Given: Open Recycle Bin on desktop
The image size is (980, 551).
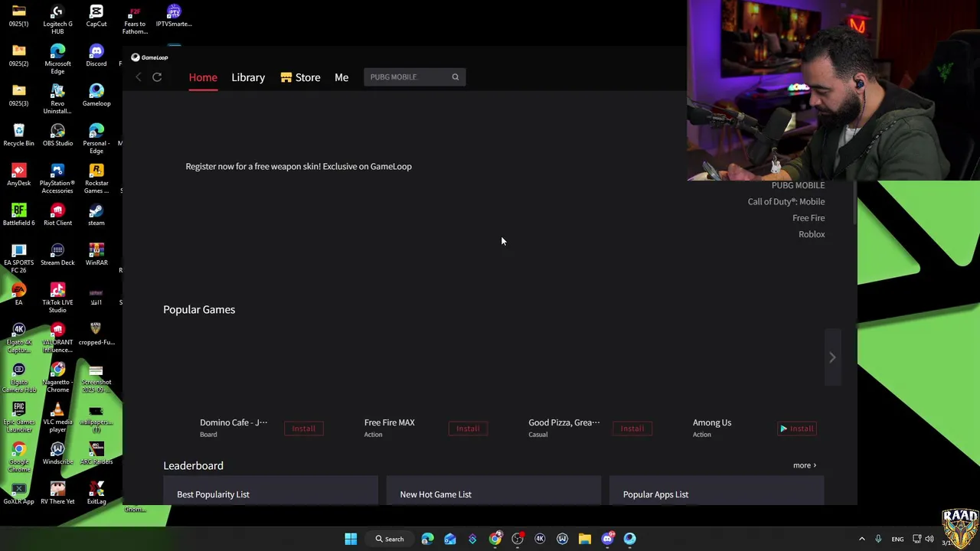Looking at the screenshot, I should click(19, 135).
